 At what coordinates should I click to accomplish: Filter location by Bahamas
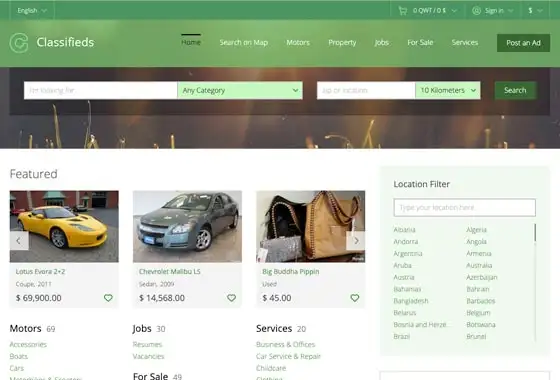coord(407,289)
